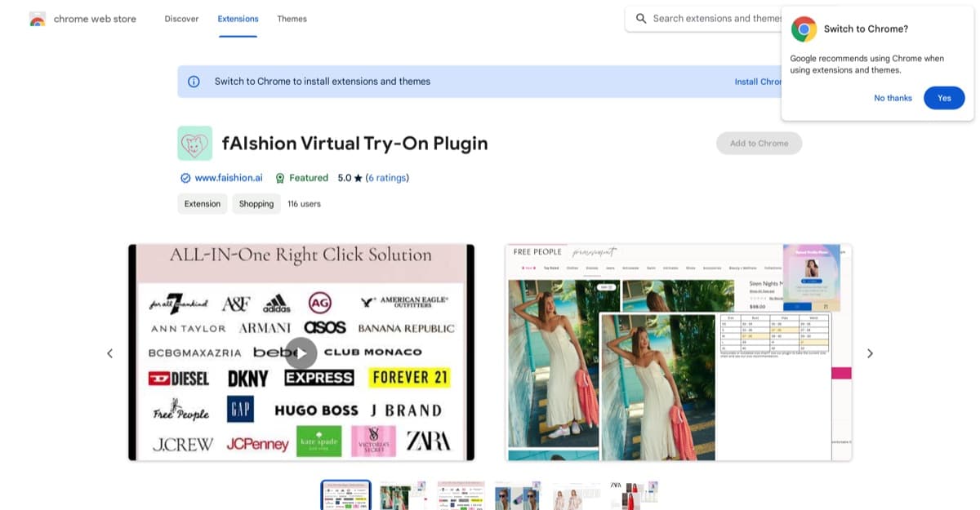Switch to the Extensions section
Screen dimensions: 980x510
coord(237,18)
